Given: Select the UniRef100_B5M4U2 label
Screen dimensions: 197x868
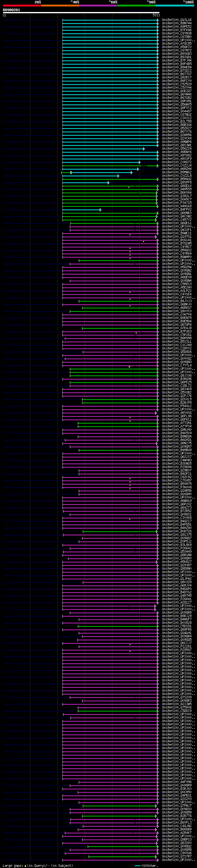Looking at the screenshot, I should pos(177,179).
